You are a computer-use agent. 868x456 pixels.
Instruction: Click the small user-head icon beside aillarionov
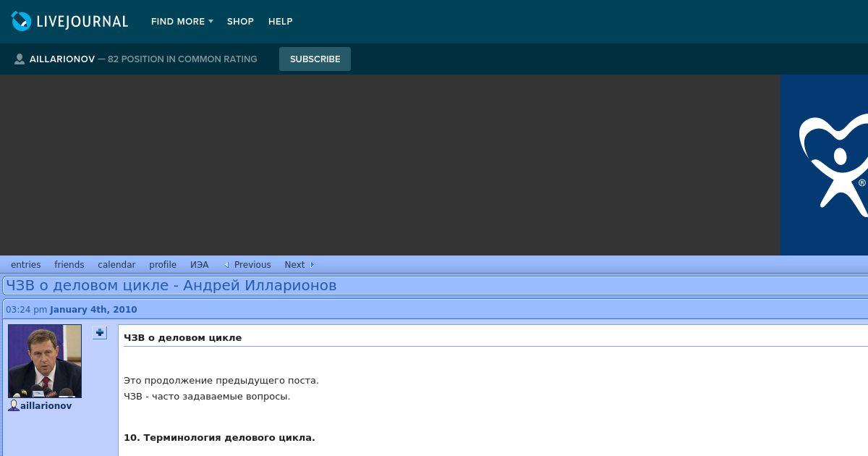[14, 406]
